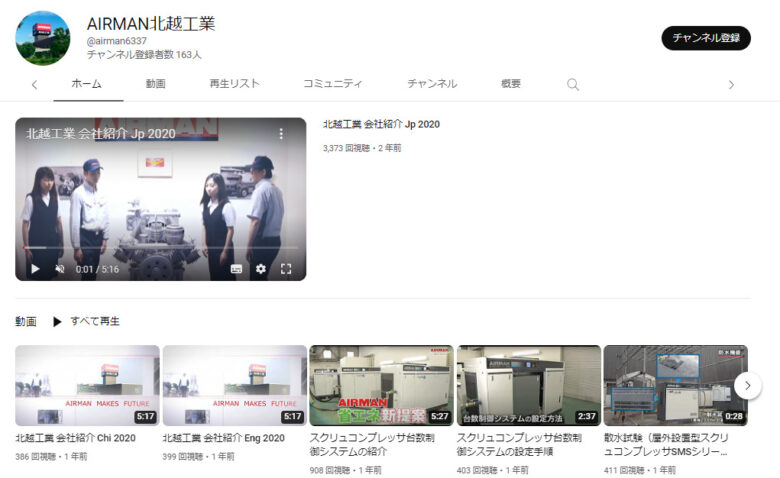Subscribe with the チャンネル登録 button
The height and width of the screenshot is (478, 780).
(x=706, y=38)
